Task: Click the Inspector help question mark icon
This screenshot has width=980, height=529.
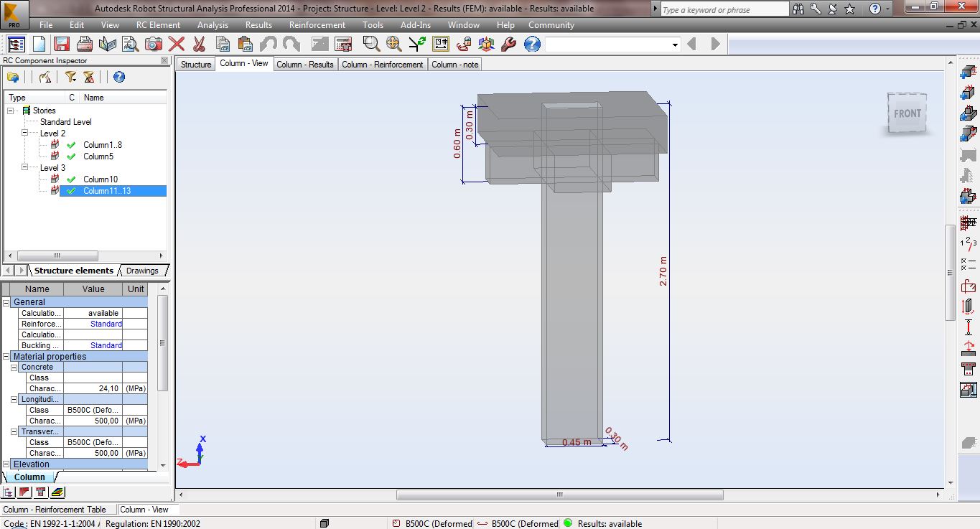Action: [119, 77]
